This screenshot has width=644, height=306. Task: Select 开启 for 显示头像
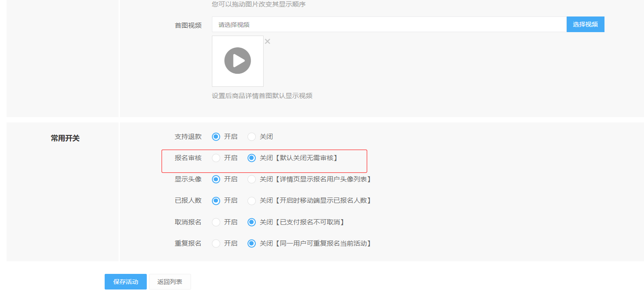click(216, 179)
